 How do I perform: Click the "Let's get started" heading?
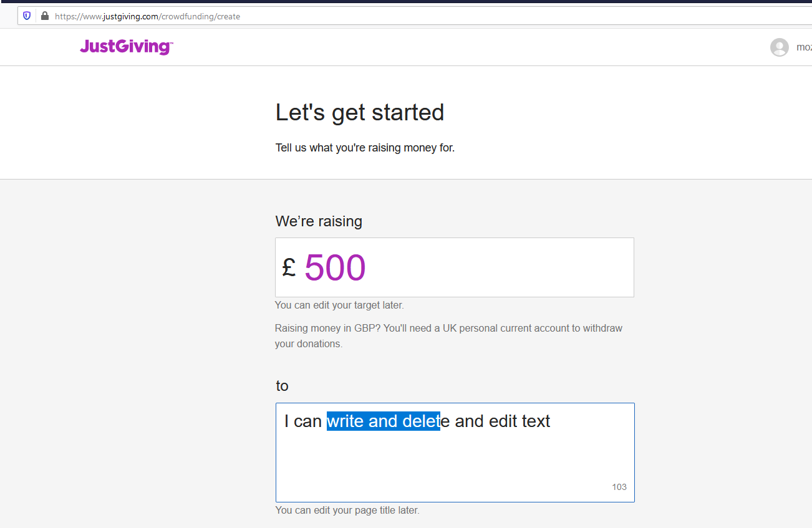pyautogui.click(x=359, y=112)
